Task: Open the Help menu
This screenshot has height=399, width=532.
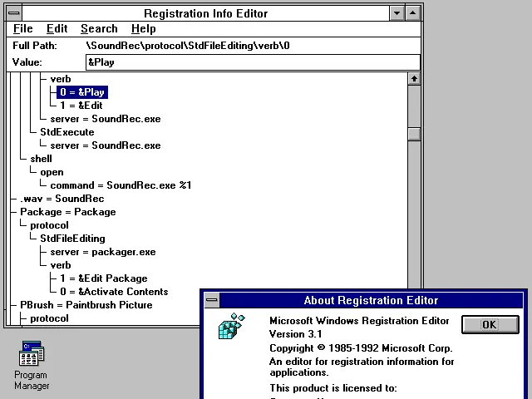Action: (144, 29)
